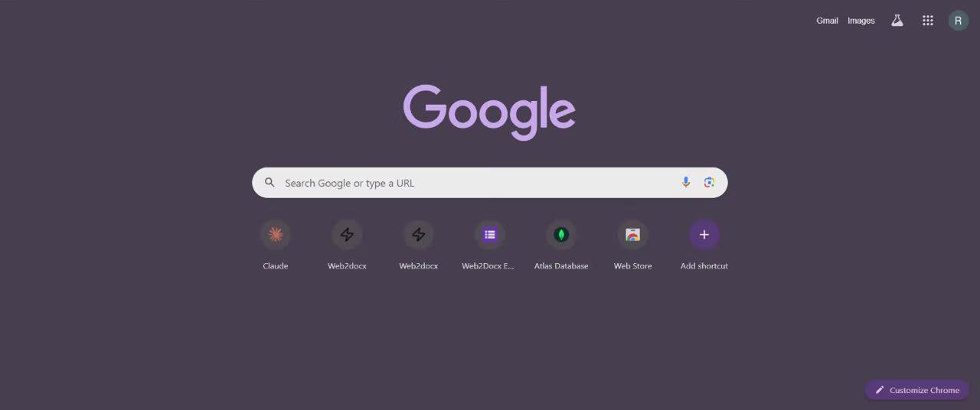Click the Web Store label text

pos(632,266)
